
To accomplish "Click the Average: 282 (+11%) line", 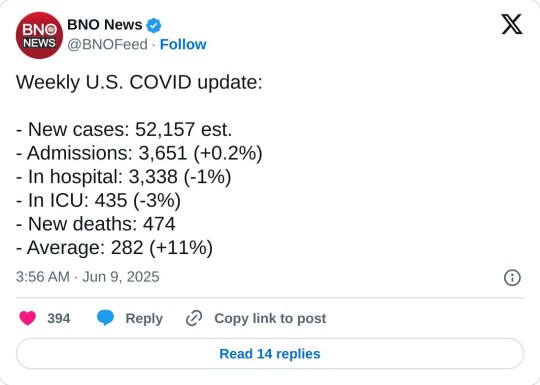I will point(114,248).
